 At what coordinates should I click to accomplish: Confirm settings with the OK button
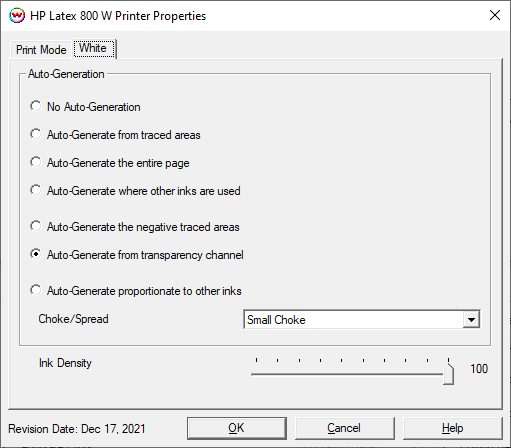(237, 428)
